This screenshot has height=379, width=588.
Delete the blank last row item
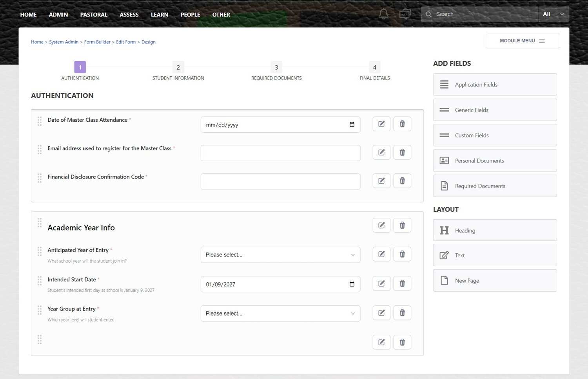pos(402,342)
